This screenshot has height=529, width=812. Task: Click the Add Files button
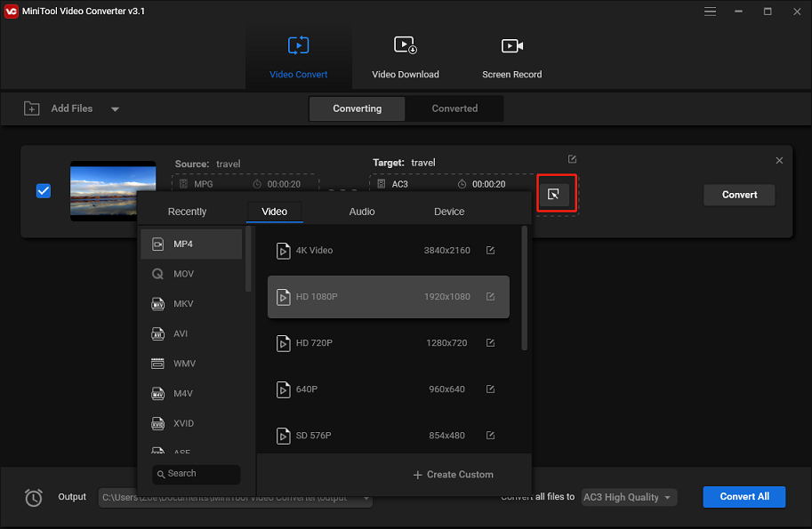[x=59, y=108]
